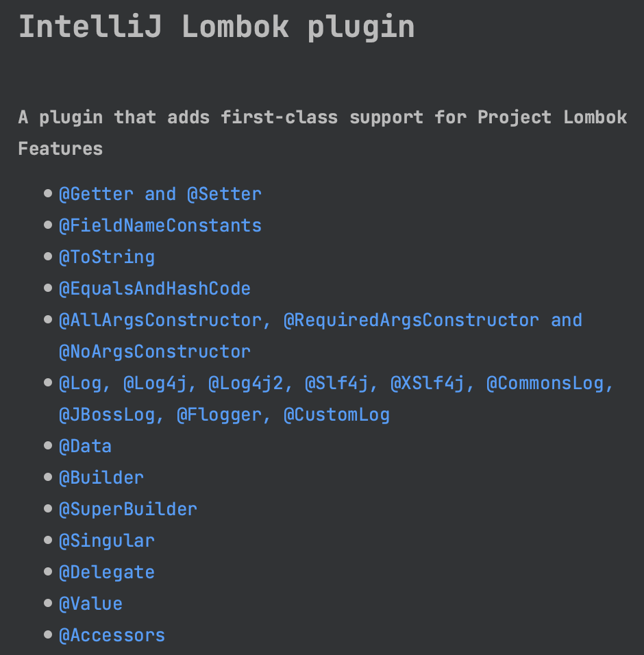Open the @EqualsAndHashCode link

pyautogui.click(x=155, y=289)
